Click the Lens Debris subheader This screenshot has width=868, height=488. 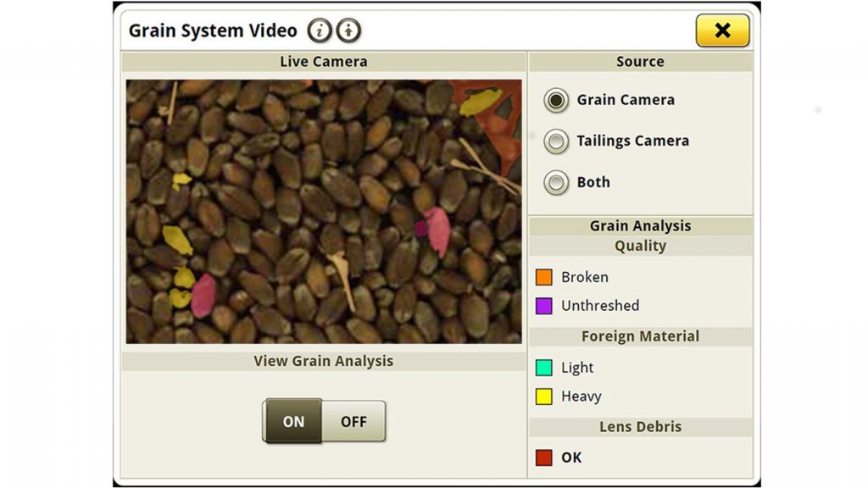(641, 427)
